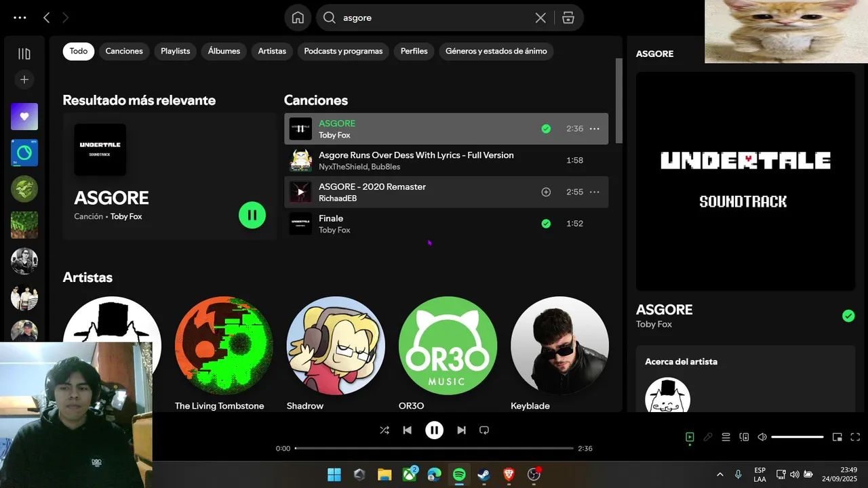The image size is (868, 488).
Task: Go back with the left arrow
Action: click(x=46, y=18)
